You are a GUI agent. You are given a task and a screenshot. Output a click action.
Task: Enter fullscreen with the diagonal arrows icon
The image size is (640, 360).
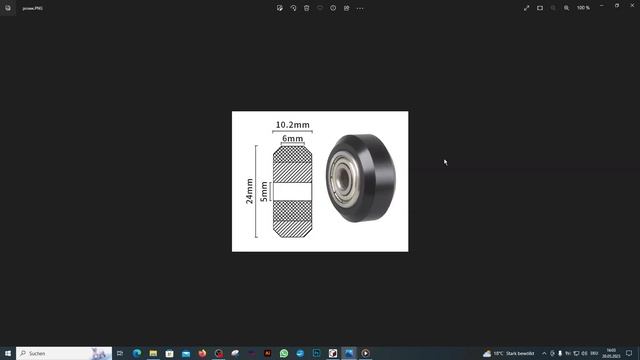pos(527,8)
